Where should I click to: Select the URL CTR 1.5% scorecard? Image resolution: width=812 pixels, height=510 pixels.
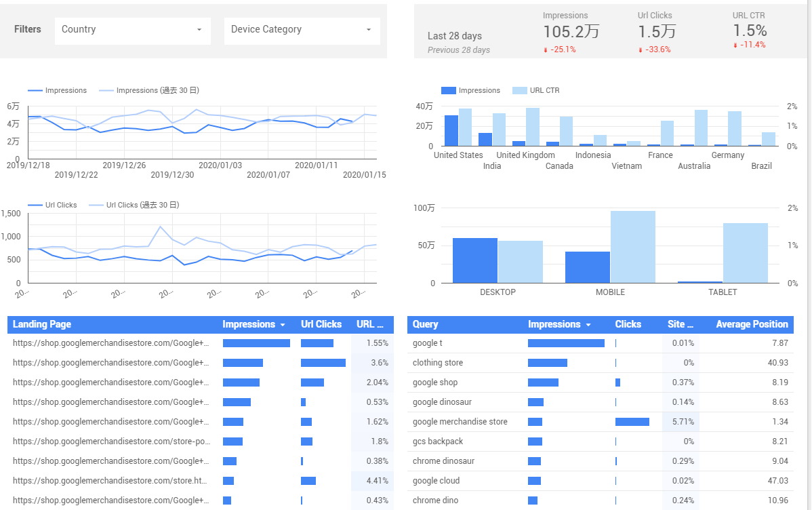click(750, 30)
